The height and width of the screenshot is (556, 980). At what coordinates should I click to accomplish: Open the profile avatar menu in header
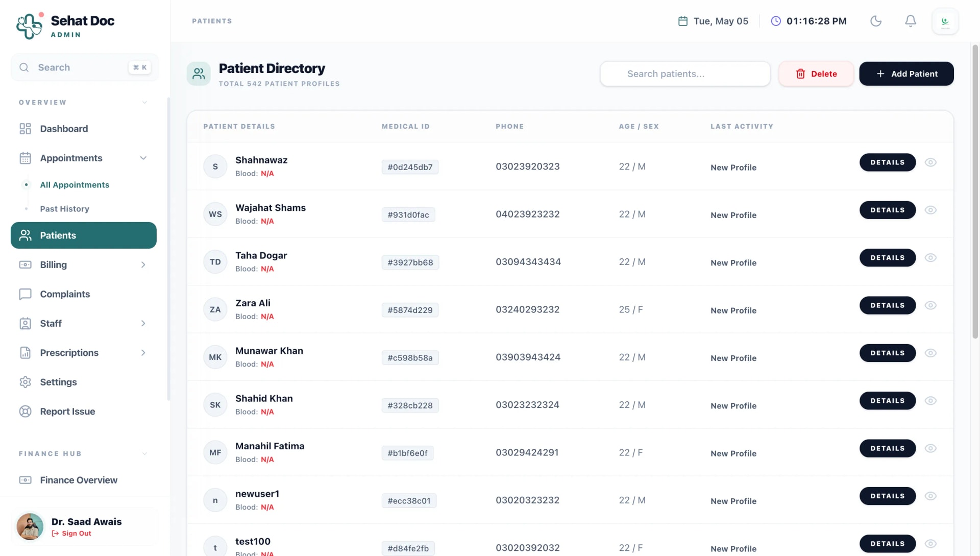click(x=945, y=21)
